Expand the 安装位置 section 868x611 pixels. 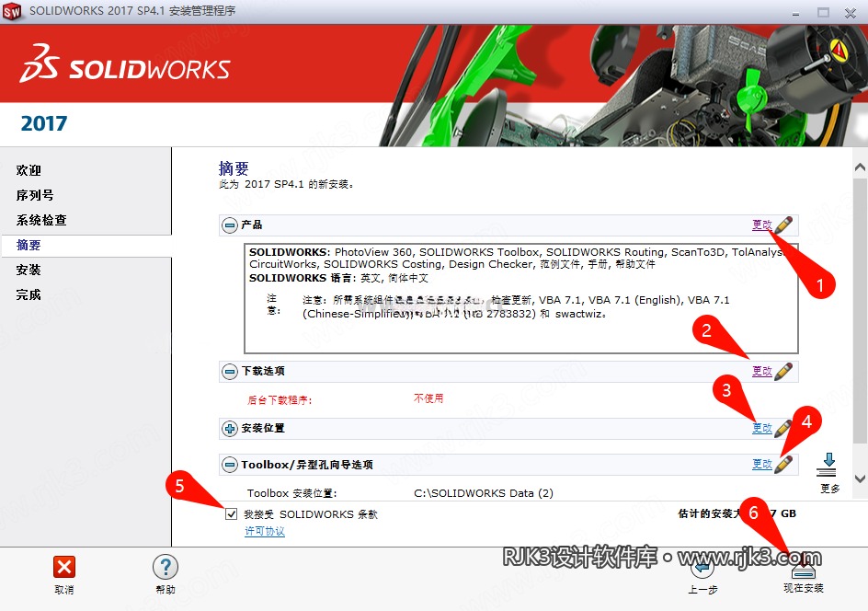coord(230,428)
